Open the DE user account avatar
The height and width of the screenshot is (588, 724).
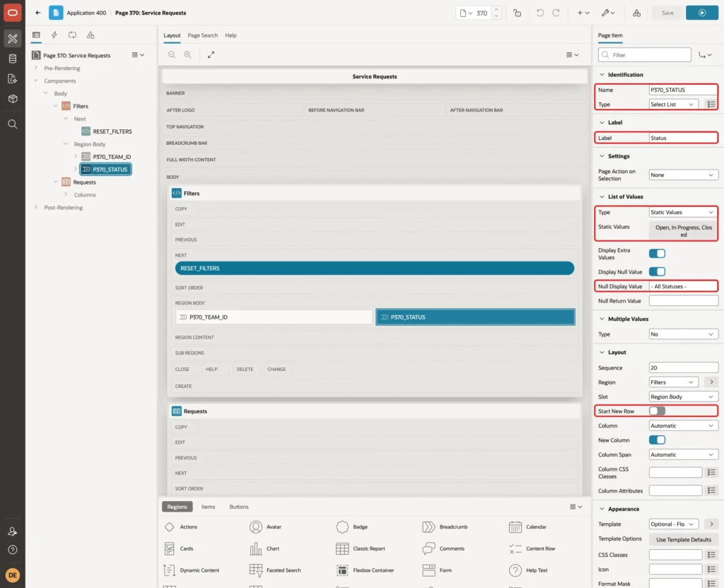13,575
